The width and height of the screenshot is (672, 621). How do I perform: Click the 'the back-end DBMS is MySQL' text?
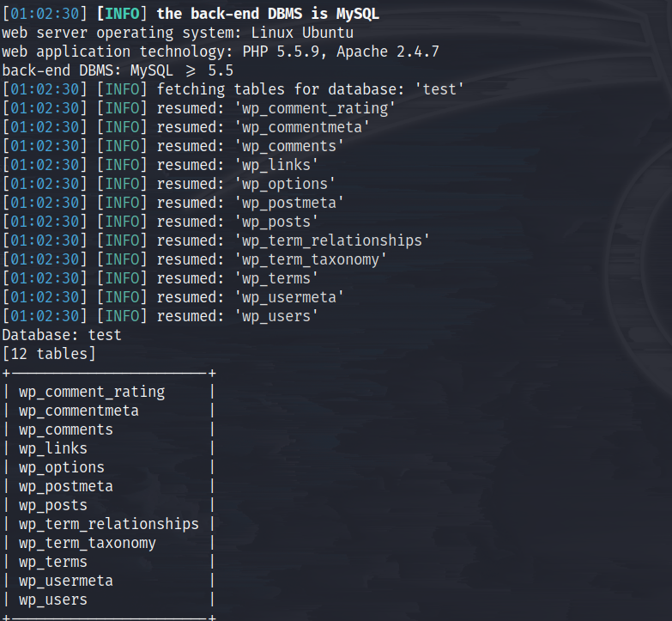tap(268, 14)
